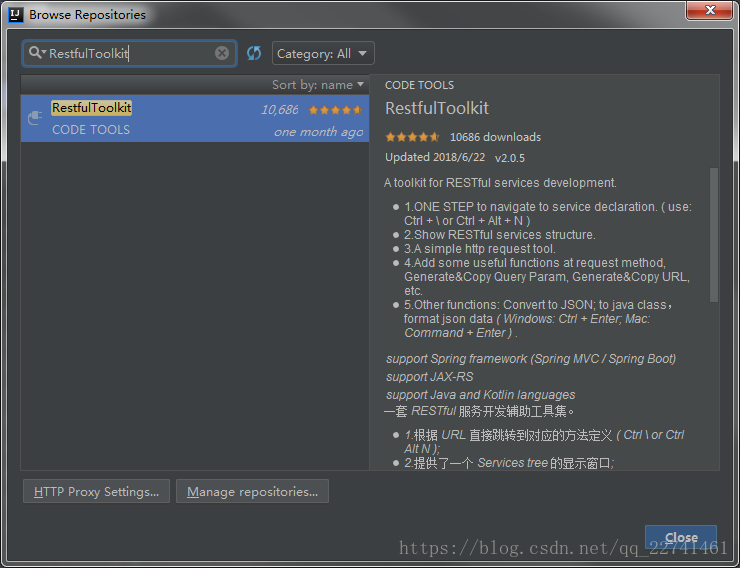Open HTTP Proxy Settings

point(96,492)
